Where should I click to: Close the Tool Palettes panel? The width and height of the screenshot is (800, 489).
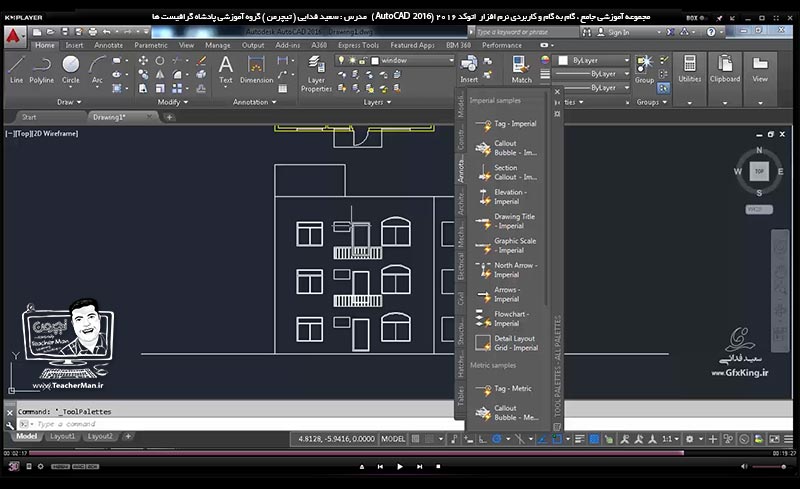click(557, 92)
